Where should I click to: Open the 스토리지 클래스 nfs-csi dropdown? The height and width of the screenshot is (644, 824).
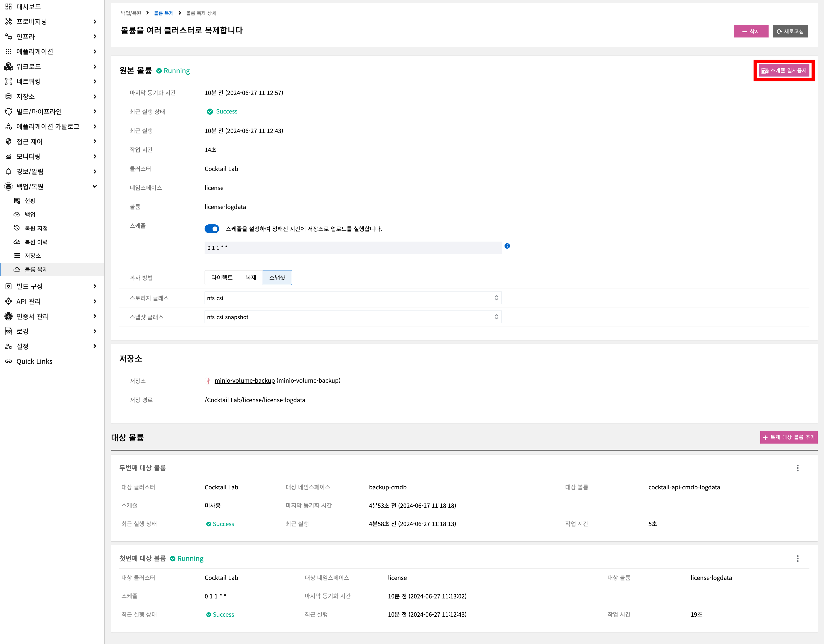[x=353, y=298]
